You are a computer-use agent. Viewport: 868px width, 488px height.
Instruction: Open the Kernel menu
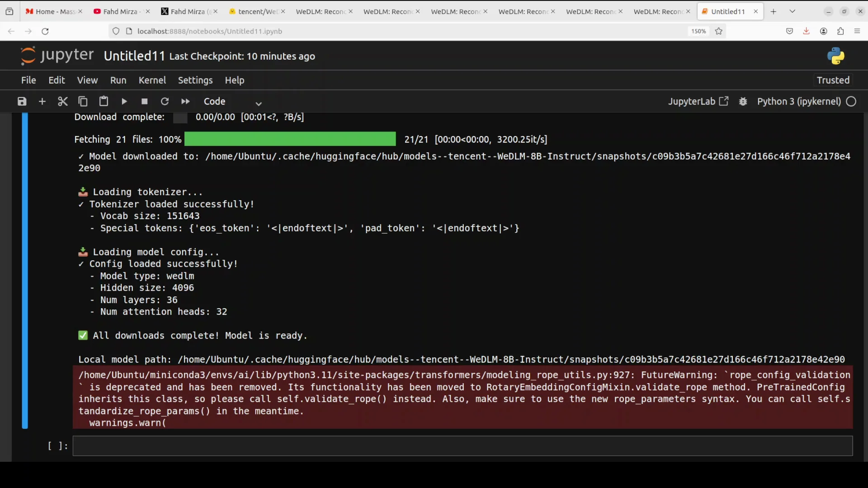pos(152,80)
